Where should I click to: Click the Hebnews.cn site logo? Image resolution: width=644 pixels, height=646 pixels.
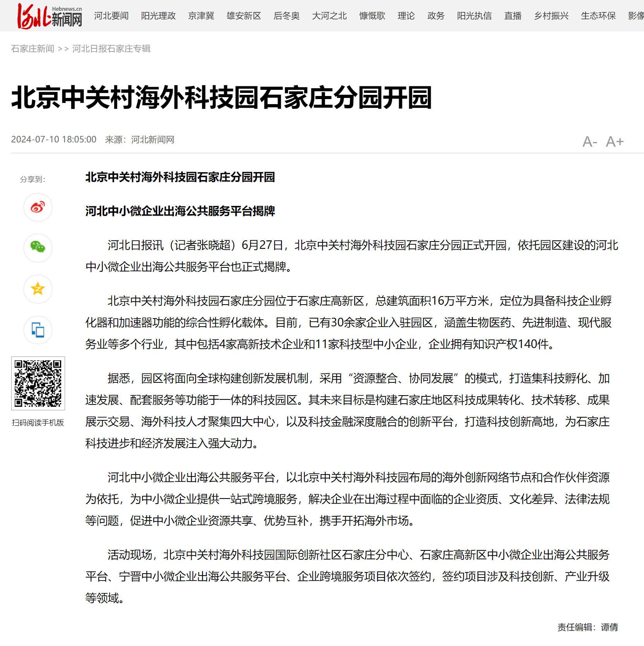pos(50,16)
